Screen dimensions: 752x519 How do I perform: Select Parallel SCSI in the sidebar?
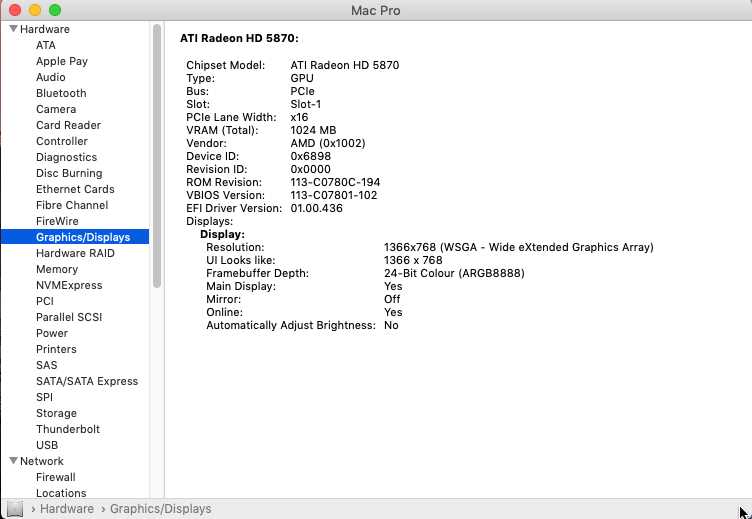[x=69, y=317]
